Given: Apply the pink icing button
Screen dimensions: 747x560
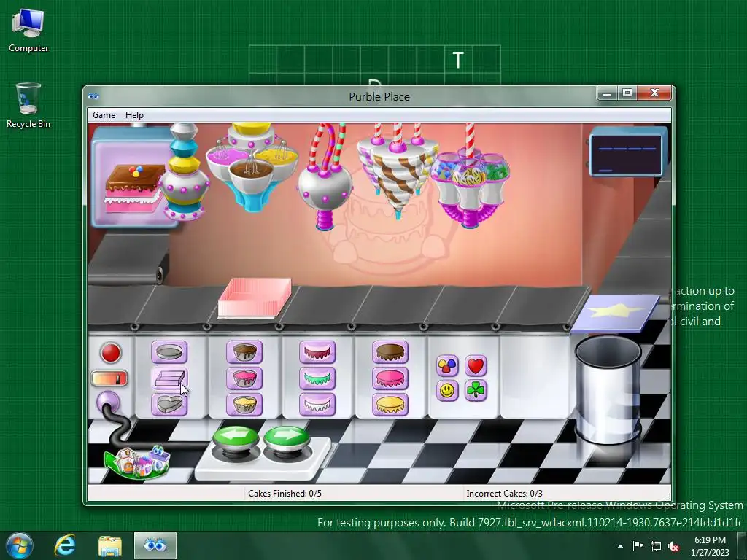Looking at the screenshot, I should tap(390, 378).
